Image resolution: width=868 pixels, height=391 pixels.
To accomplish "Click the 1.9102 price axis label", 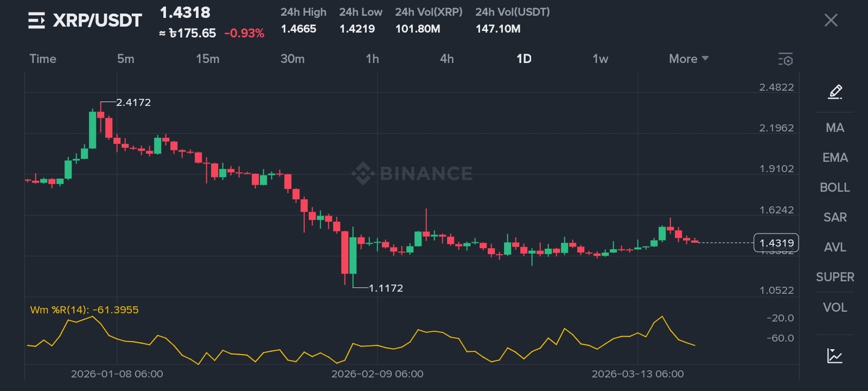I will [x=776, y=168].
